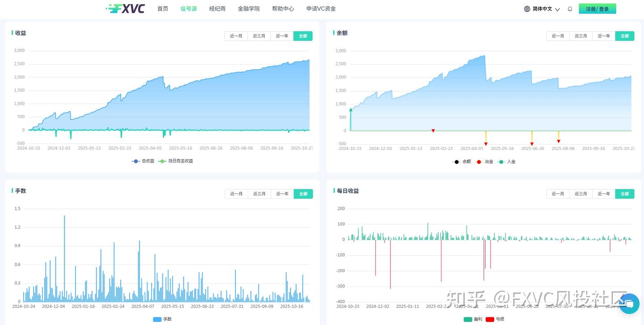Screen dimensions: 644x325
Task: Select 金融学院 from the top navigation
Action: [249, 9]
